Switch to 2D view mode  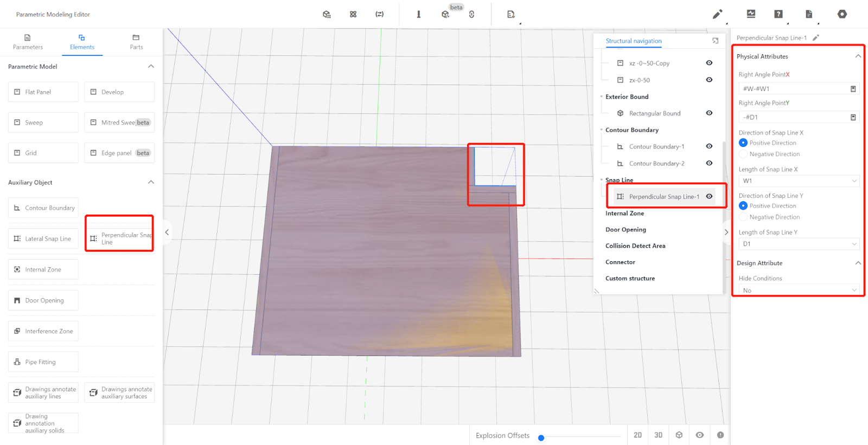pos(637,435)
